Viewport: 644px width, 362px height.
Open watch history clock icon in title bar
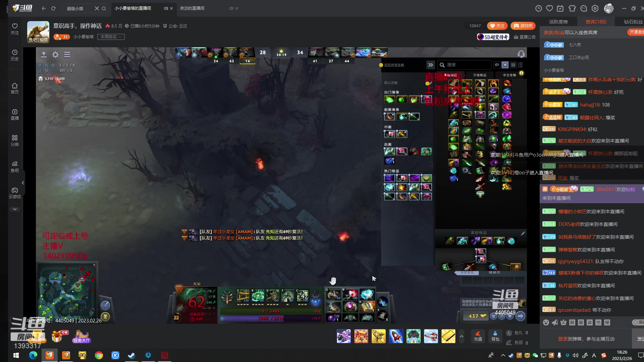(x=539, y=8)
